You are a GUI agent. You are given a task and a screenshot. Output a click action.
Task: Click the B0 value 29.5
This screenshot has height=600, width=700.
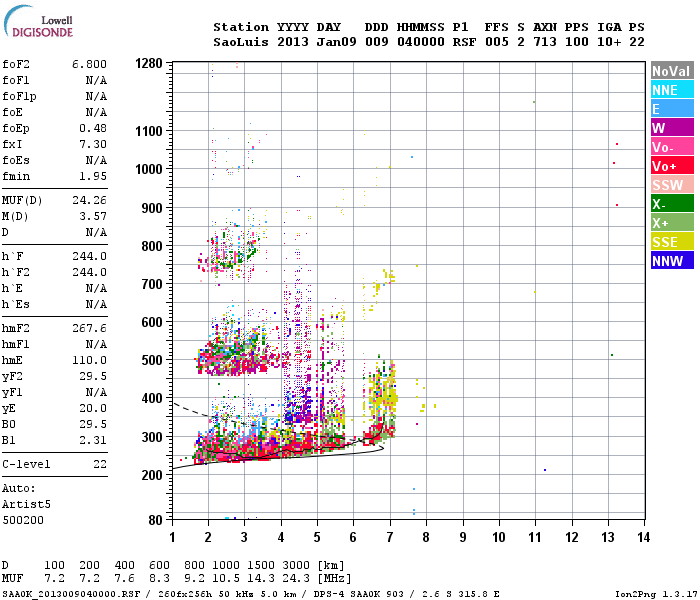point(93,424)
